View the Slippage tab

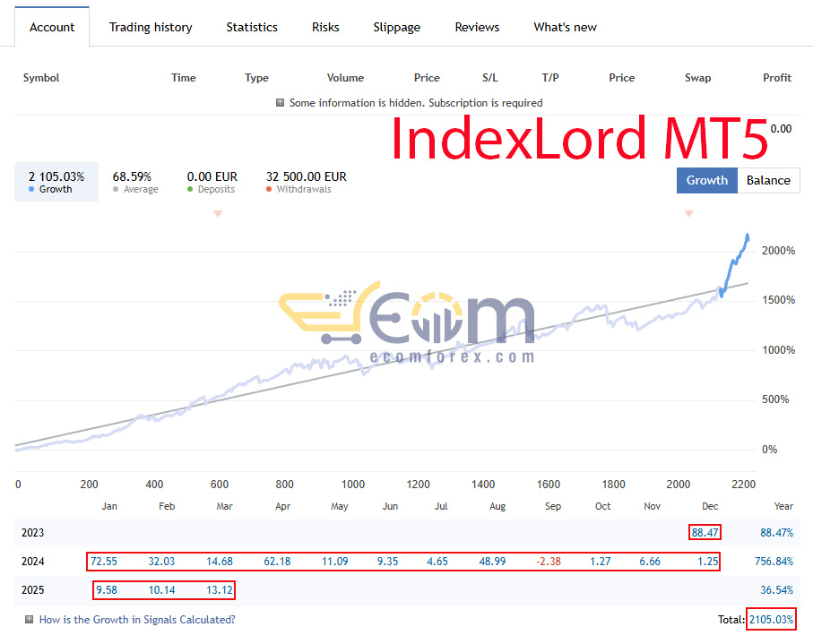tap(397, 27)
